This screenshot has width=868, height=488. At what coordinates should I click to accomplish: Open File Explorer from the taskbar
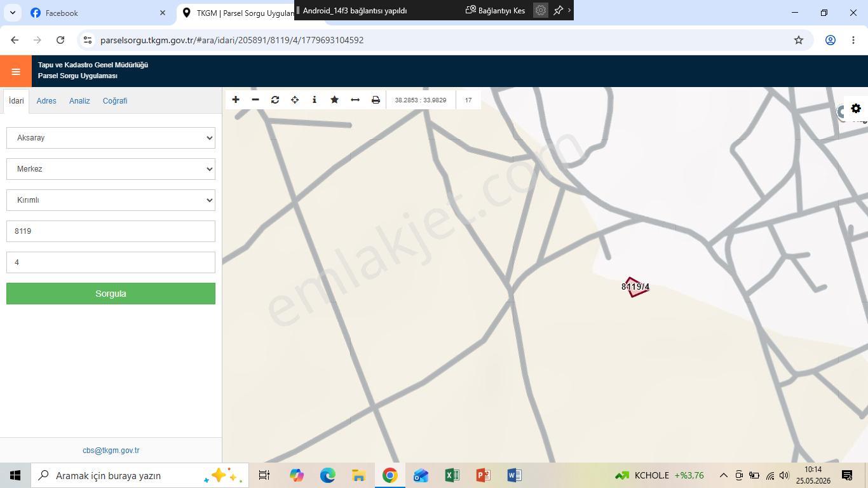pyautogui.click(x=358, y=475)
